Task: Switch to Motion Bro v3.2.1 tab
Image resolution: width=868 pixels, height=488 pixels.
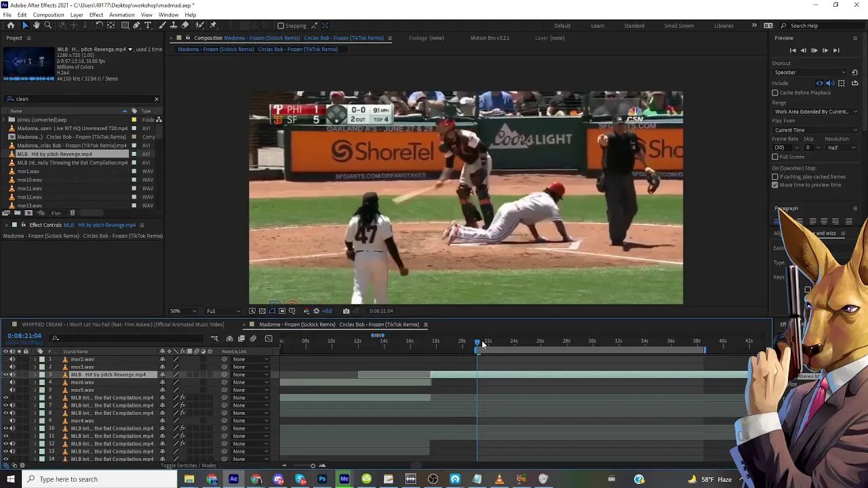Action: 490,38
